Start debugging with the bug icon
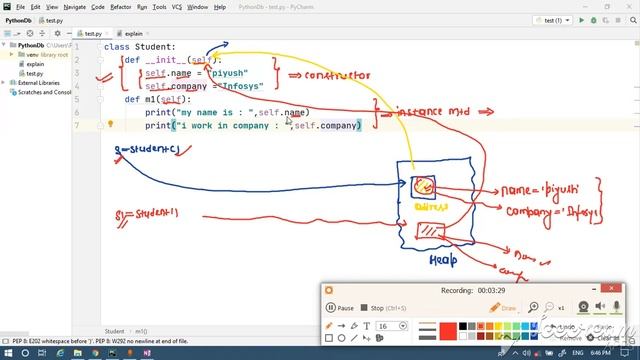 pos(593,20)
